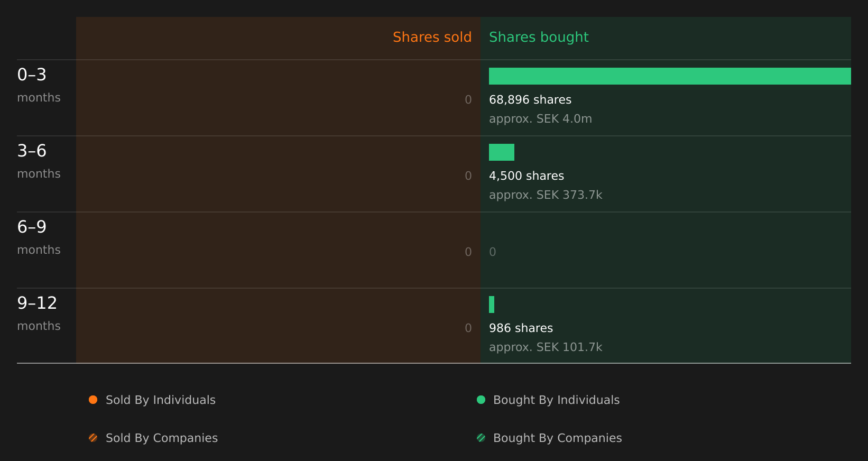Screen dimensions: 868x461
Task: Click the 986 shares value
Action: point(521,328)
